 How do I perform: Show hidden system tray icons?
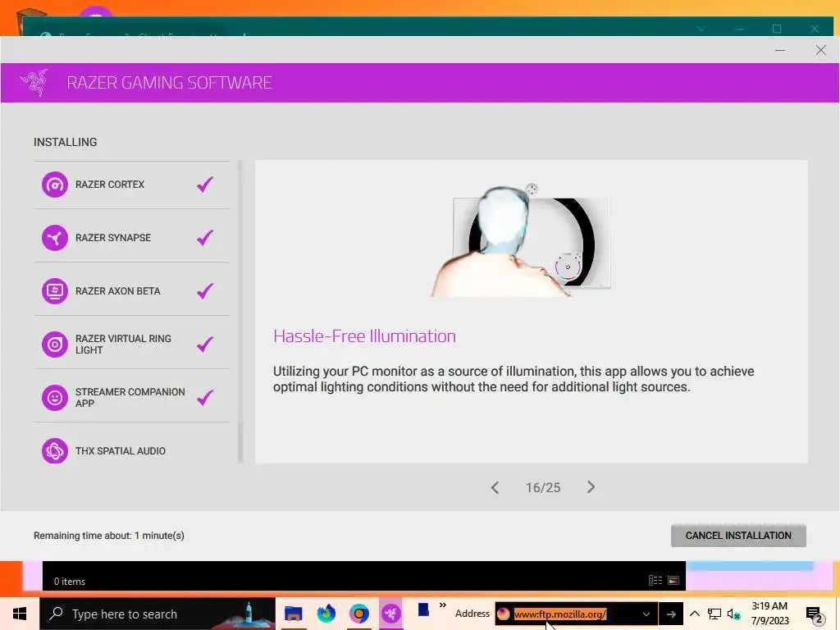tap(694, 614)
